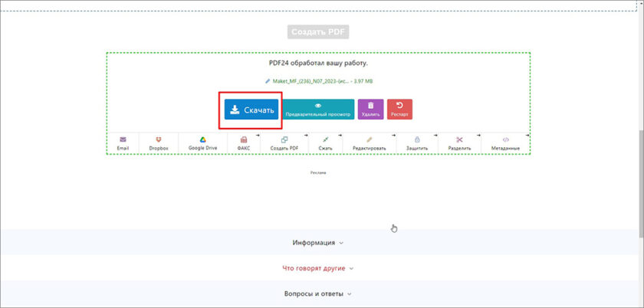Click the blue Скачать download button

pyautogui.click(x=251, y=110)
